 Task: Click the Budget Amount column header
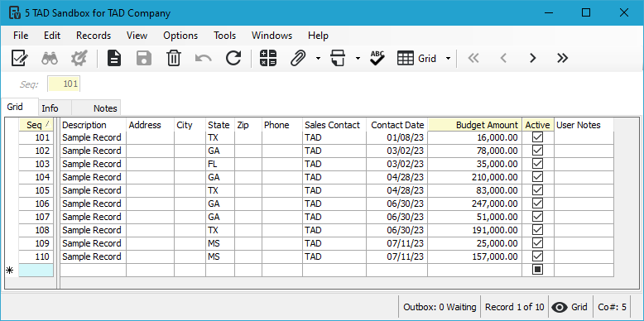(475, 125)
